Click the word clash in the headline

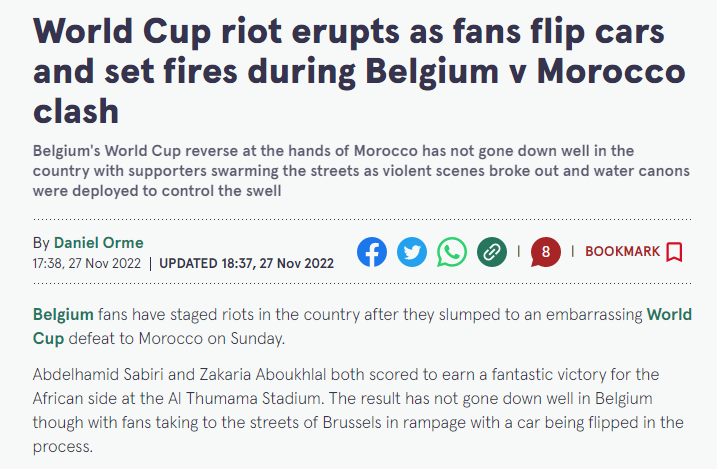76,111
